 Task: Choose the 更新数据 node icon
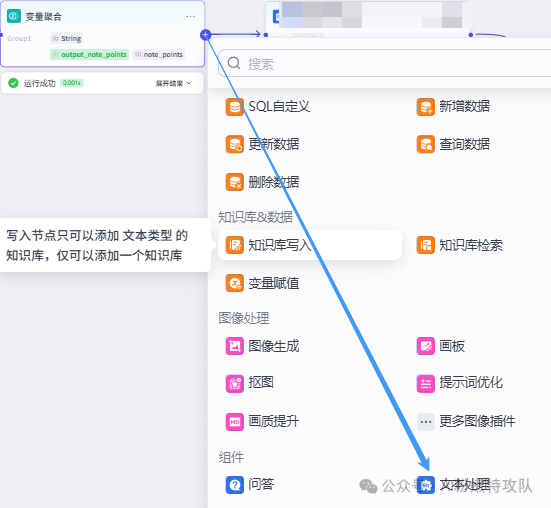pyautogui.click(x=235, y=144)
